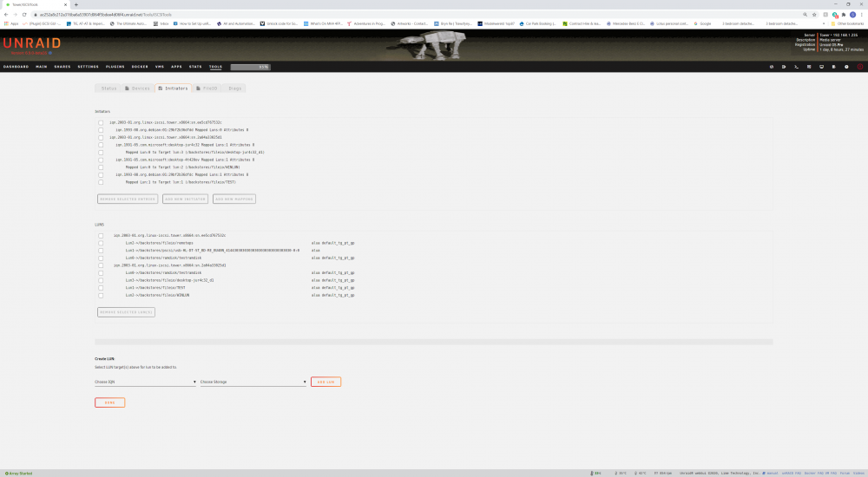The height and width of the screenshot is (477, 868).
Task: Open the Tools menu item
Action: [215, 67]
